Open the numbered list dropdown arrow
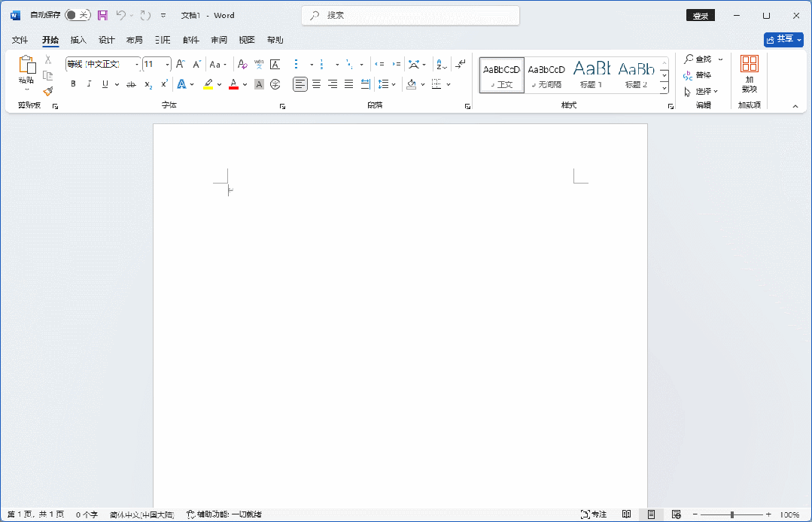 pos(337,65)
